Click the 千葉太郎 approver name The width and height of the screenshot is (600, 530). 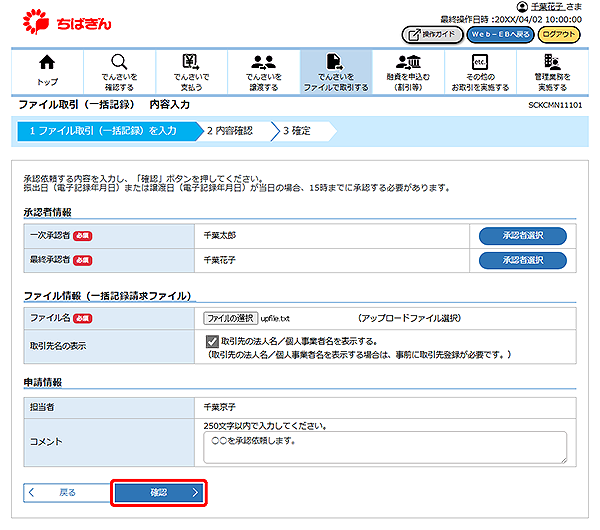(x=220, y=236)
